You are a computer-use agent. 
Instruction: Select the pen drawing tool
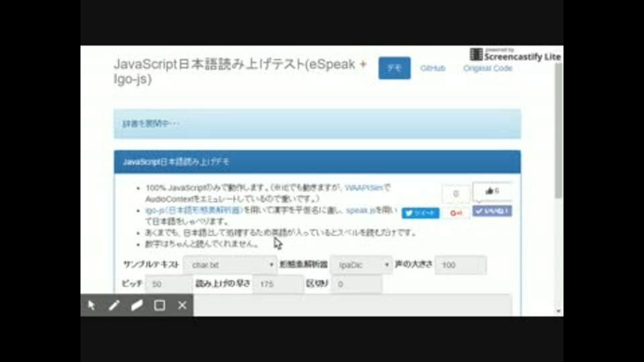tap(114, 306)
